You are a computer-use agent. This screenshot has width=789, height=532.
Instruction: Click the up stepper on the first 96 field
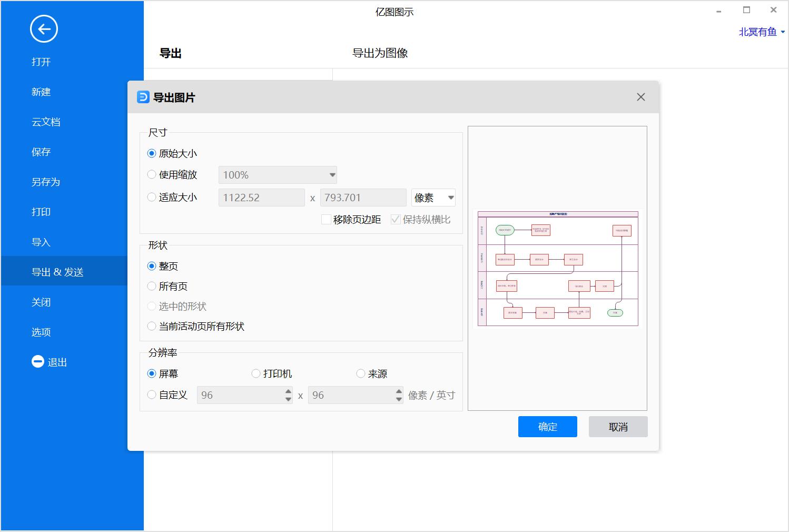(288, 391)
